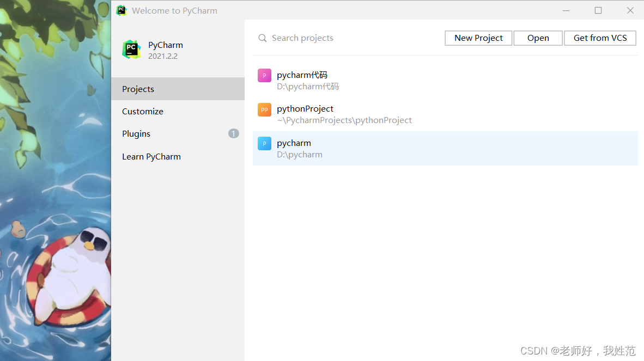Maximize the Welcome to PyCharm window

click(x=598, y=10)
